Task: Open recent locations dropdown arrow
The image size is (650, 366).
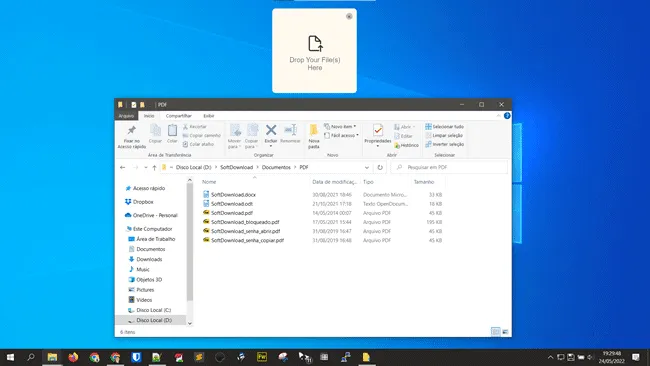Action: [x=146, y=167]
